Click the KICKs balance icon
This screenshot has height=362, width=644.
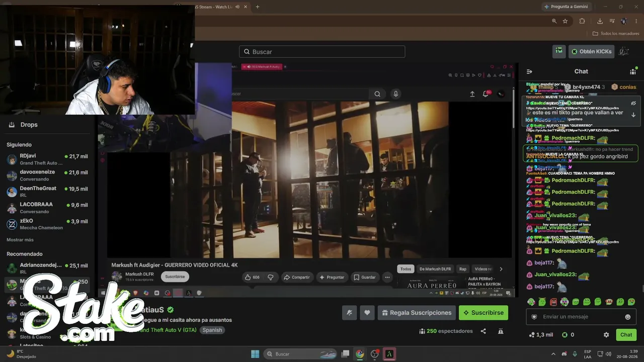click(565, 335)
